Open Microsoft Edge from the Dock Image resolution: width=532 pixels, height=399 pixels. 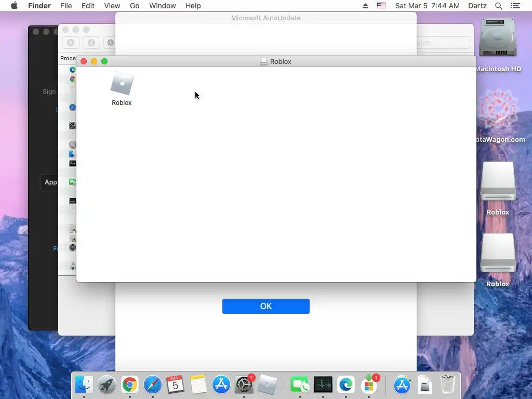coord(345,385)
